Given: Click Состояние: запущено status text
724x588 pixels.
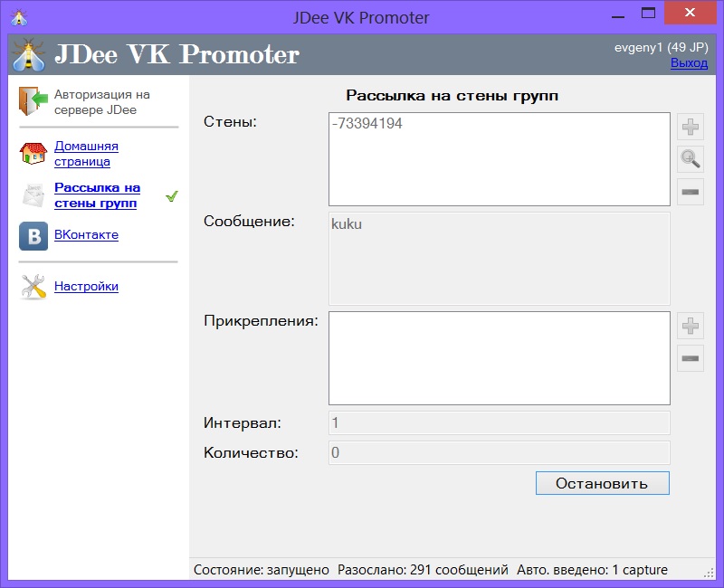Looking at the screenshot, I should pos(262,570).
